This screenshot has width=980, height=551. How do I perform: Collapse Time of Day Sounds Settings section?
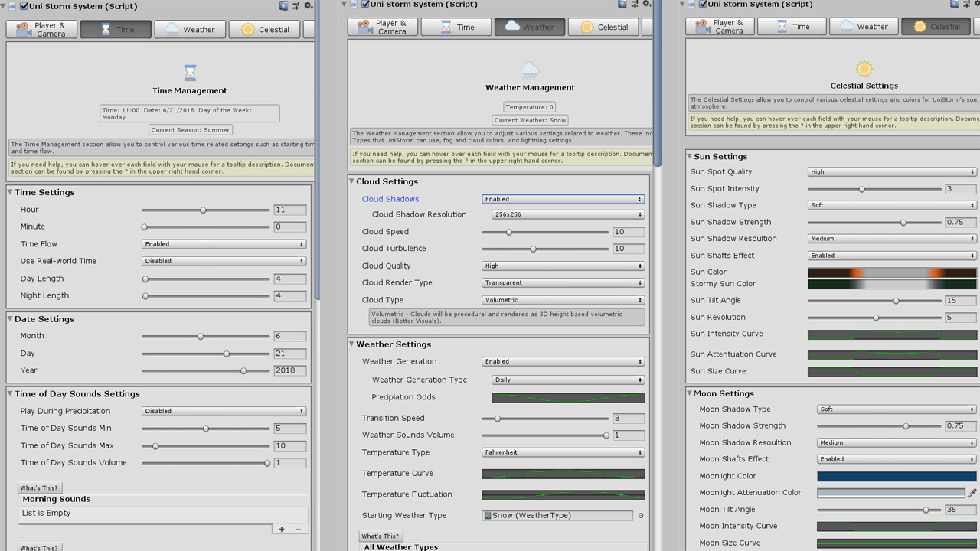tap(11, 394)
